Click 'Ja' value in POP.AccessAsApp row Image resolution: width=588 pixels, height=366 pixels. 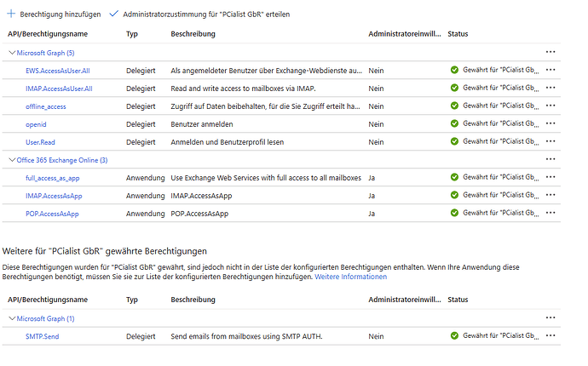point(372,214)
